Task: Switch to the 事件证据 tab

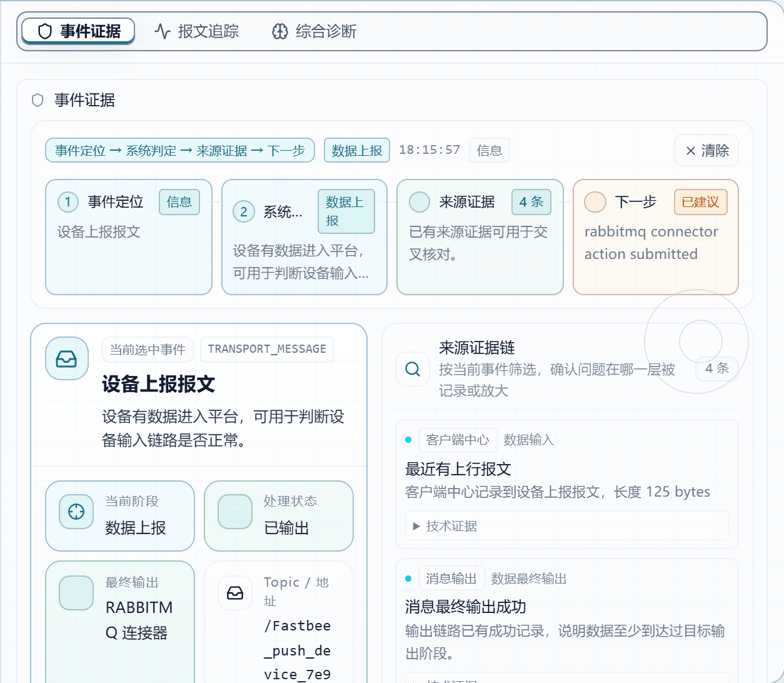Action: tap(78, 31)
